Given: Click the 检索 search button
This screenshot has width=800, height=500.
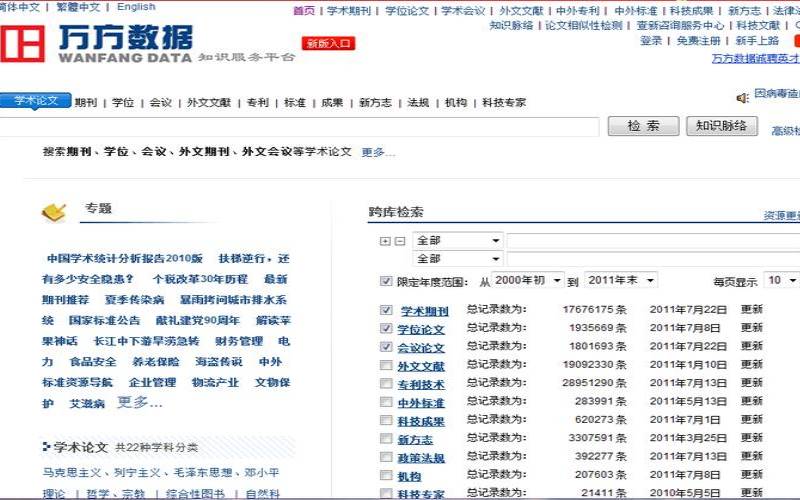Looking at the screenshot, I should pyautogui.click(x=643, y=126).
